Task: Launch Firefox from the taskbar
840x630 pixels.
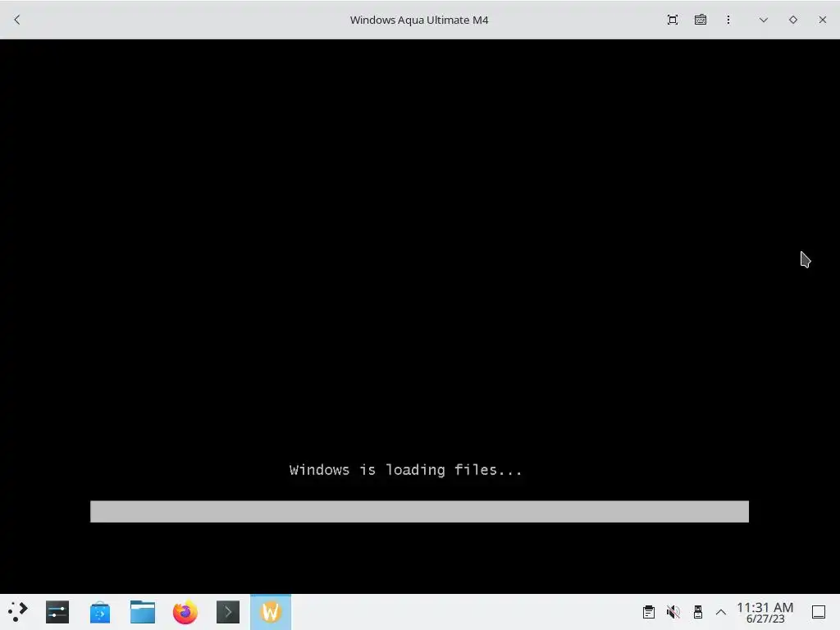Action: [185, 612]
